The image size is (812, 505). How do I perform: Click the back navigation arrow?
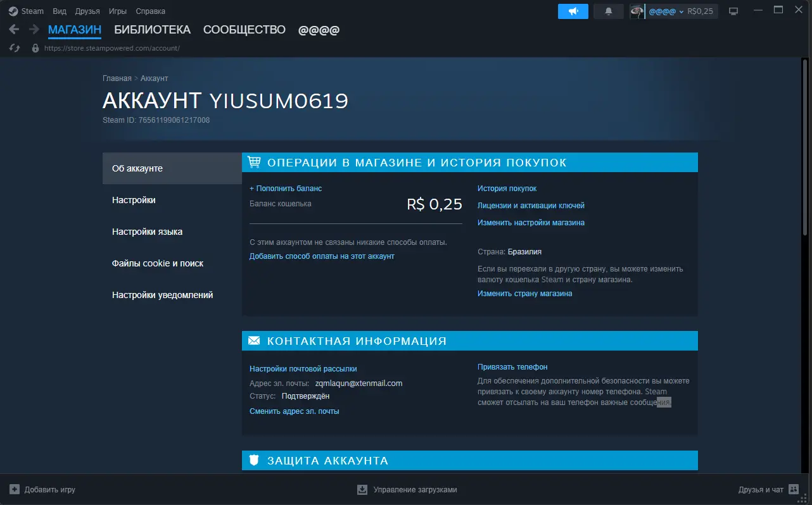click(x=14, y=30)
